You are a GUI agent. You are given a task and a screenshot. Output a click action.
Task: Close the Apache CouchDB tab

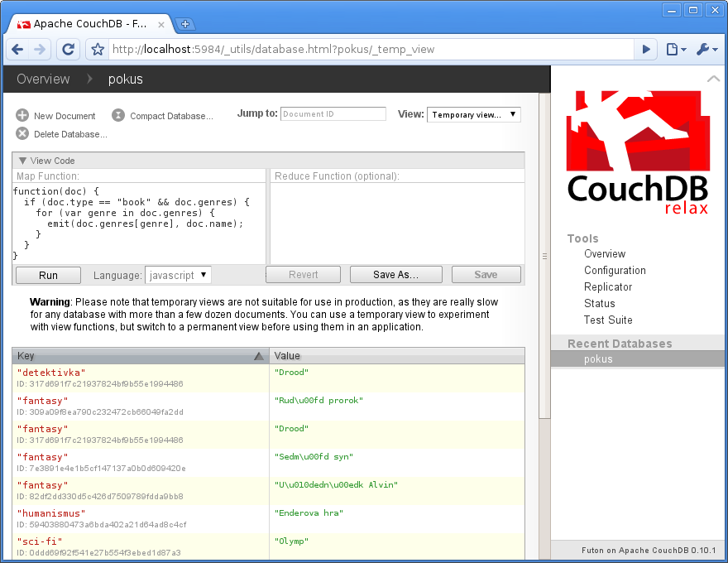point(161,25)
